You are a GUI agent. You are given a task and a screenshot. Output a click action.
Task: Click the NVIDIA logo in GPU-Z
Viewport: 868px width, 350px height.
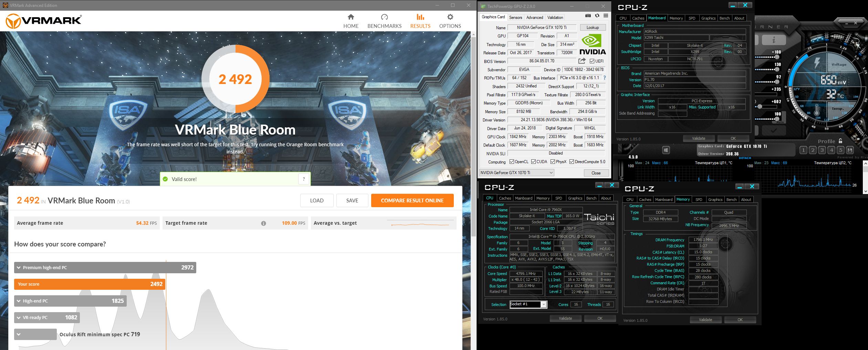(x=593, y=45)
